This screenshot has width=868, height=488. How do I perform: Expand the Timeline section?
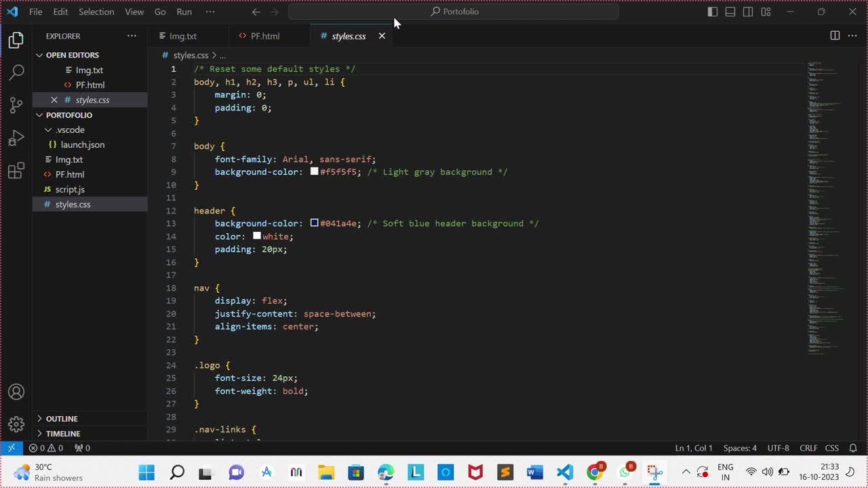tap(63, 434)
